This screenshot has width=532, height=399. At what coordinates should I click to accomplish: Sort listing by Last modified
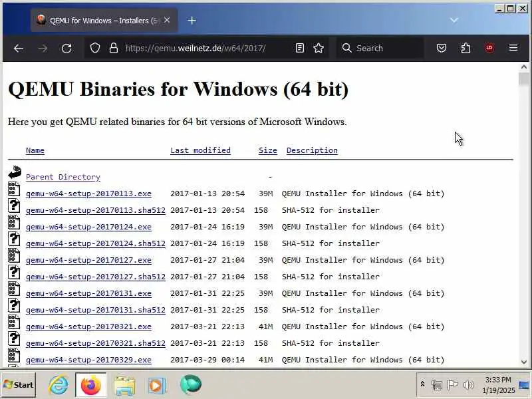pos(200,150)
